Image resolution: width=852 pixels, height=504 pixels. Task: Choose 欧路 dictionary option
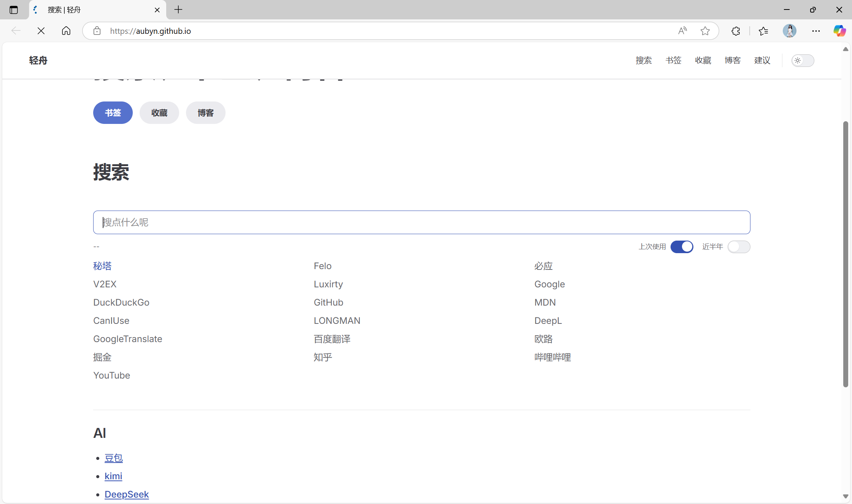tap(544, 339)
